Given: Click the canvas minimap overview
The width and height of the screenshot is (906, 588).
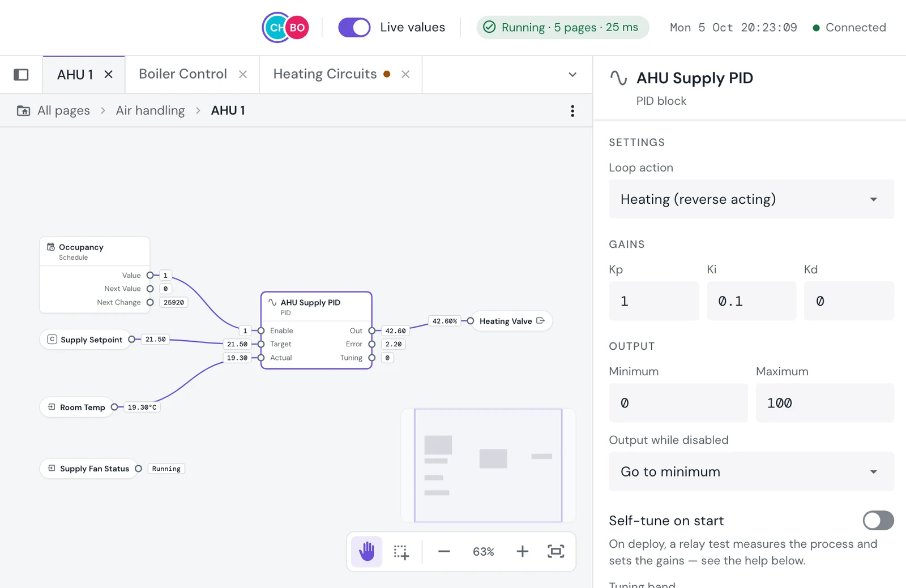Looking at the screenshot, I should pos(488,465).
